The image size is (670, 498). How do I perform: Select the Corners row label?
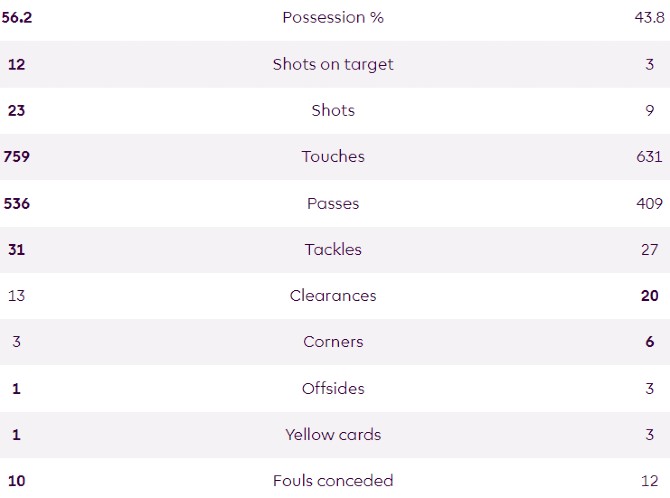[x=333, y=341]
